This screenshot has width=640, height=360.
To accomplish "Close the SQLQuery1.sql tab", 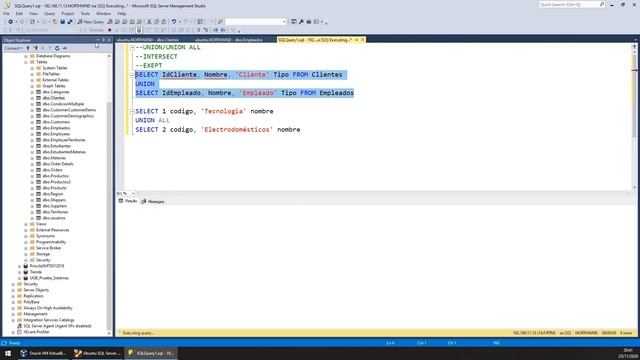I will pos(362,40).
